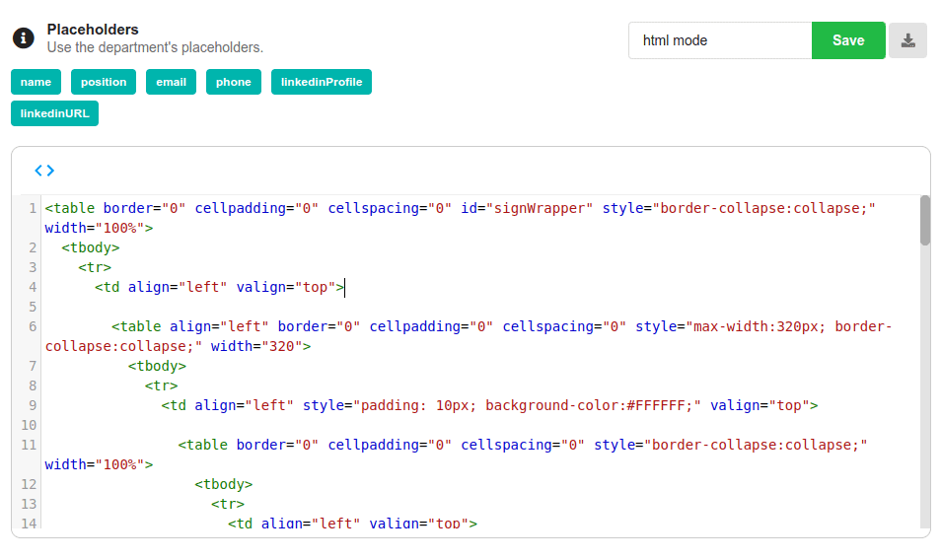Open the html mode selector field
941x560 pixels.
pyautogui.click(x=720, y=40)
